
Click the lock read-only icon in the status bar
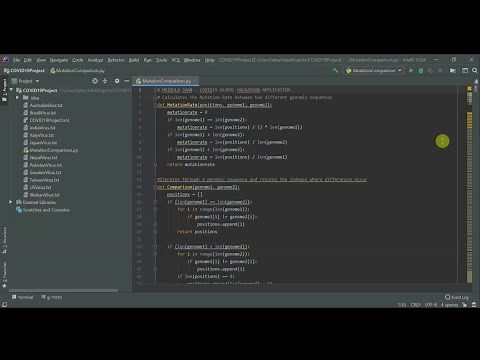click(465, 304)
